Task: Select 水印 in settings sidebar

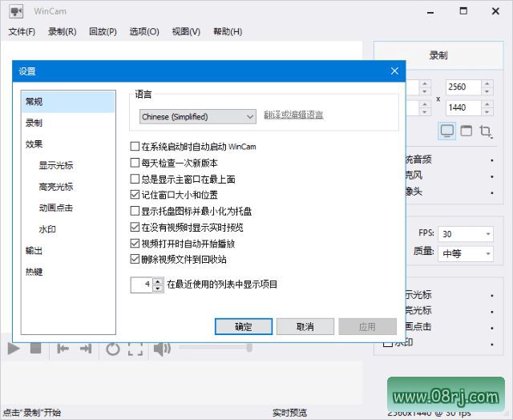Action: click(48, 229)
